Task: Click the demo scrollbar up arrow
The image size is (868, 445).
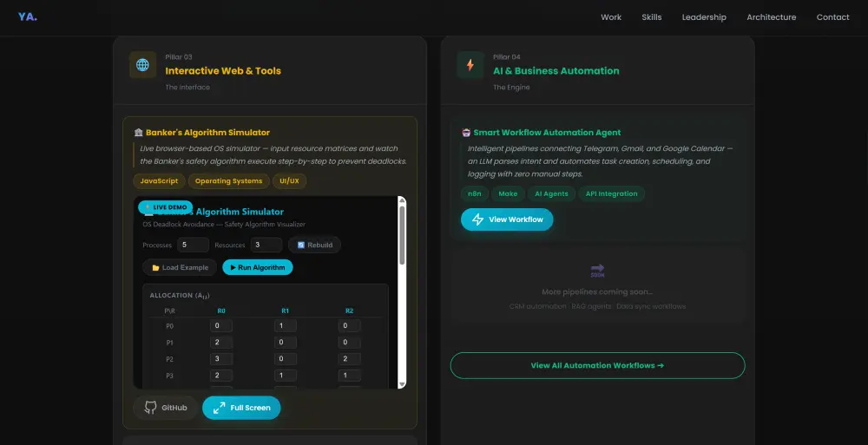Action: 402,200
